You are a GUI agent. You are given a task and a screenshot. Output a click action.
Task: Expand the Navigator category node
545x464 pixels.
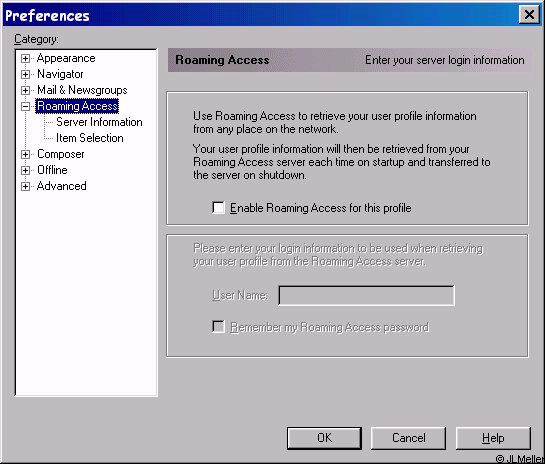[25, 74]
